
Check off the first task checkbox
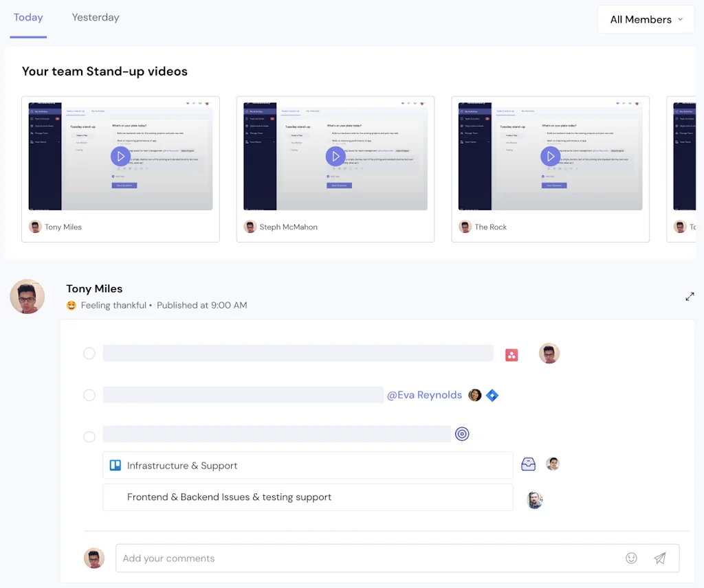pos(89,353)
